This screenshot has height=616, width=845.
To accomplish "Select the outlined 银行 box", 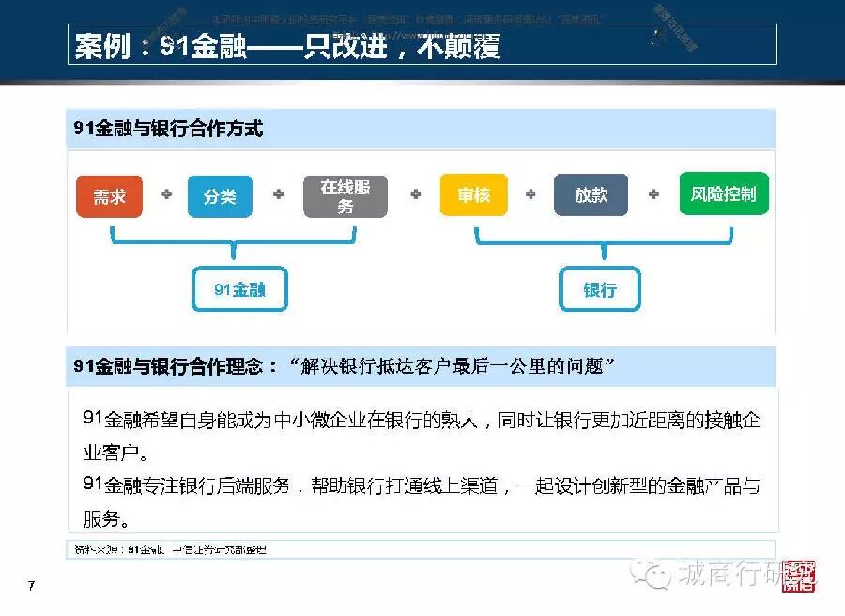I will 600,289.
